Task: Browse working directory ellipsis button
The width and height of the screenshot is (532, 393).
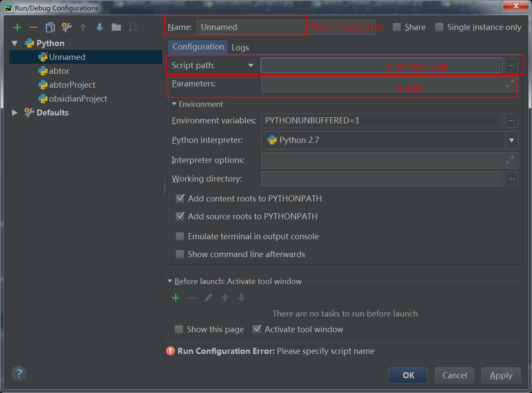Action: (511, 178)
